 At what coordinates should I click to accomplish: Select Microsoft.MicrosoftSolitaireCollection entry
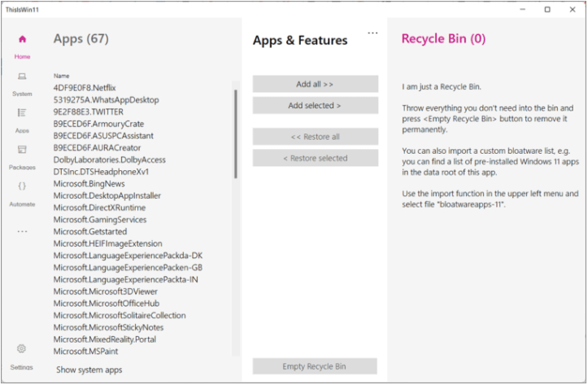120,316
